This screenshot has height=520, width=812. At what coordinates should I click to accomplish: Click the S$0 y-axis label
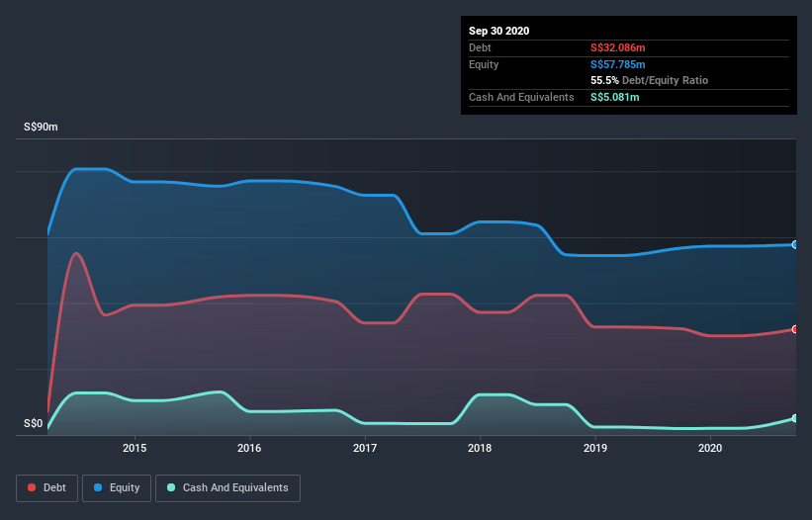(34, 423)
